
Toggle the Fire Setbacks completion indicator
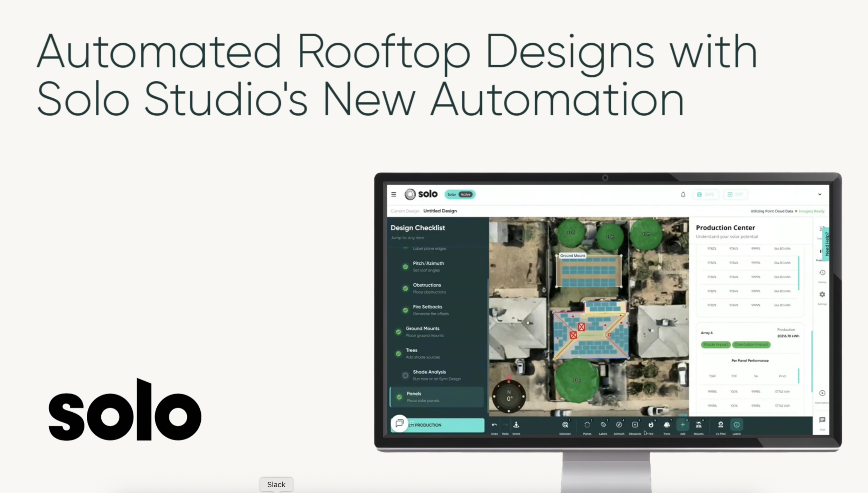pos(405,310)
